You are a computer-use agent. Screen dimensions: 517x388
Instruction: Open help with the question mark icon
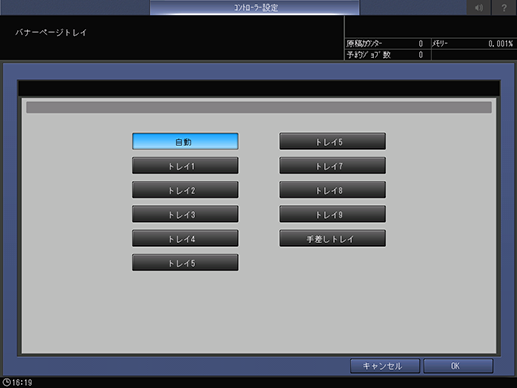504,7
